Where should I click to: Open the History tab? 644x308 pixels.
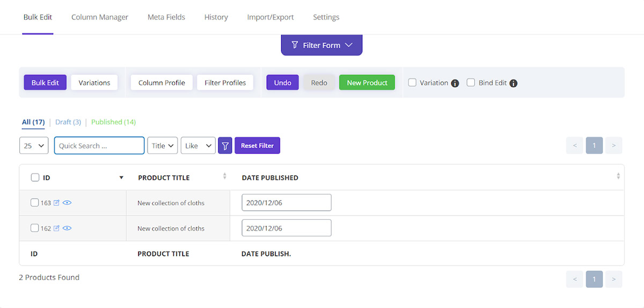(x=216, y=17)
